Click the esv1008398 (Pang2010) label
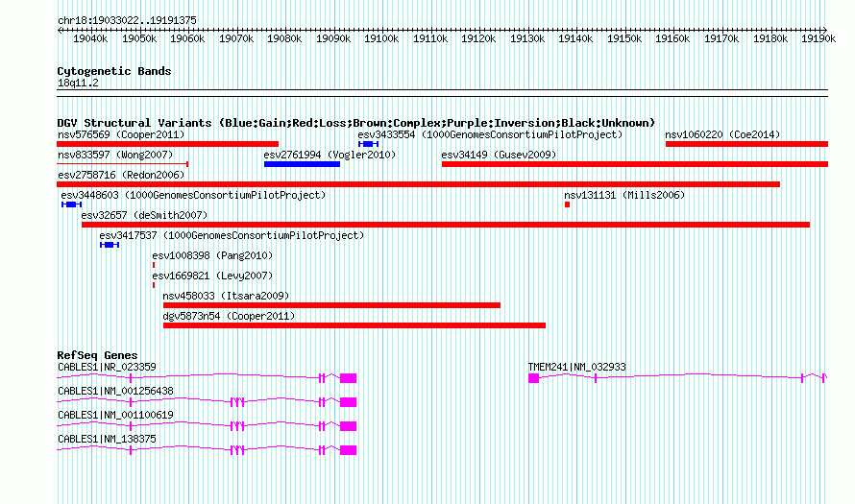 point(212,255)
